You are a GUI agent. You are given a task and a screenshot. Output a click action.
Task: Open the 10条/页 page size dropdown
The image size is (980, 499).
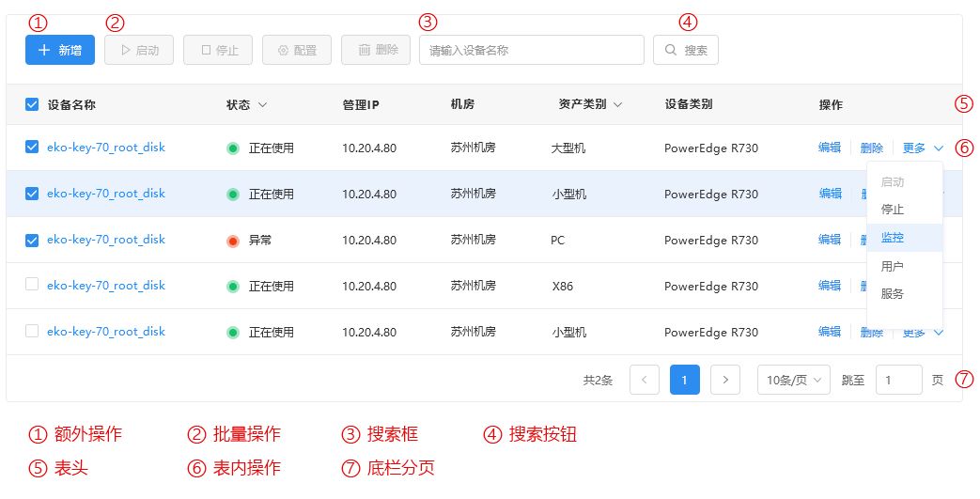[794, 380]
